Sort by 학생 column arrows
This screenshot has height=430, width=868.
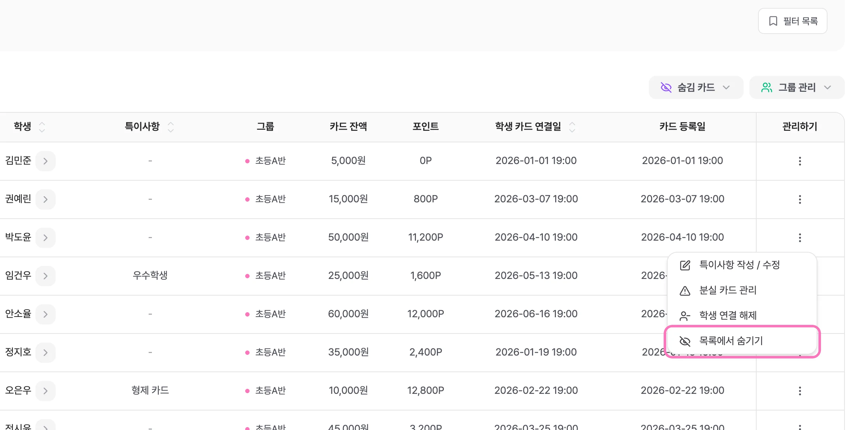pyautogui.click(x=42, y=127)
